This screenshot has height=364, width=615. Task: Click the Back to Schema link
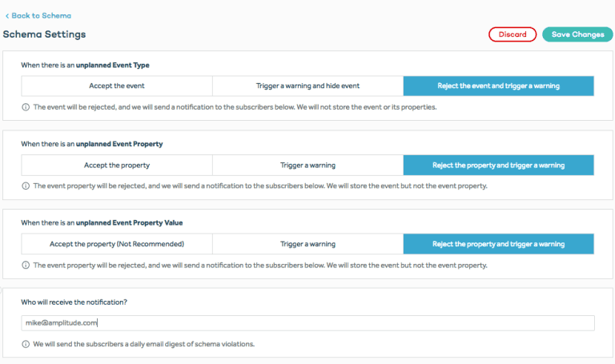pos(41,15)
